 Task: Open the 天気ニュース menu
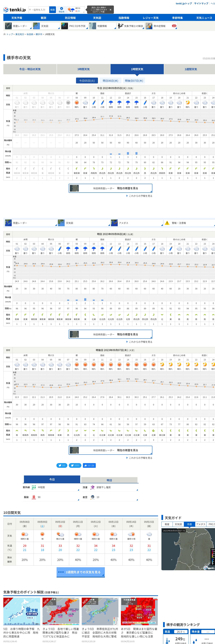point(204,18)
